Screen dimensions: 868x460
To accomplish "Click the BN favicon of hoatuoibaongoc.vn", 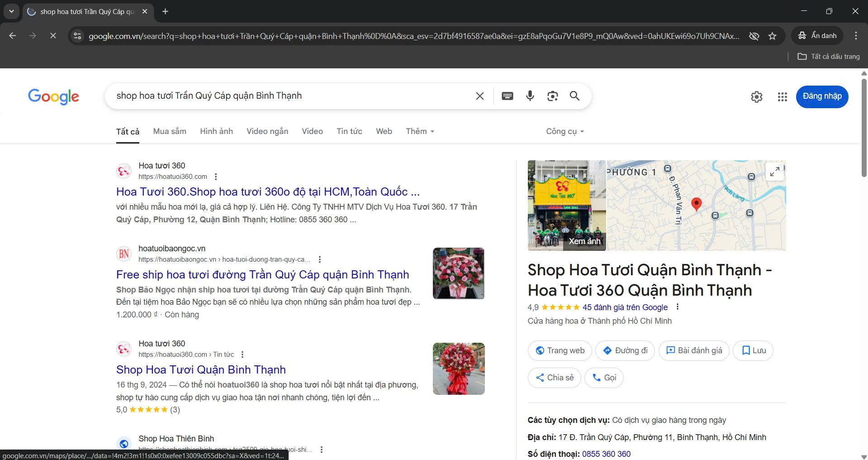I will (124, 254).
